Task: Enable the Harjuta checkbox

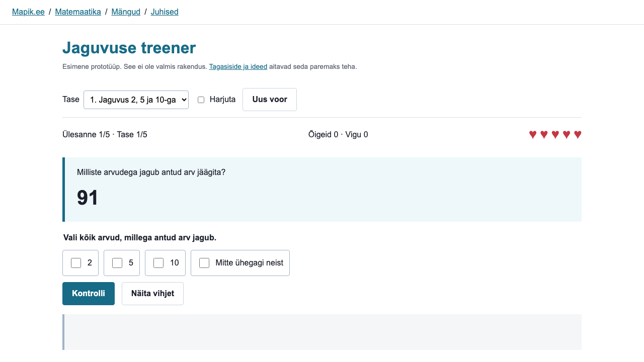Action: pos(201,100)
